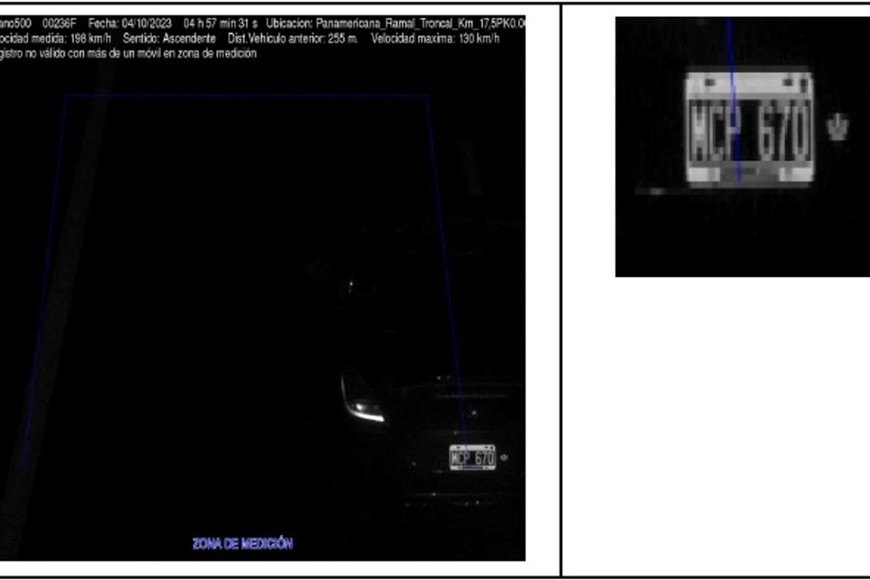
Task: Click the top edge of the blue measurement zone
Action: [246, 96]
